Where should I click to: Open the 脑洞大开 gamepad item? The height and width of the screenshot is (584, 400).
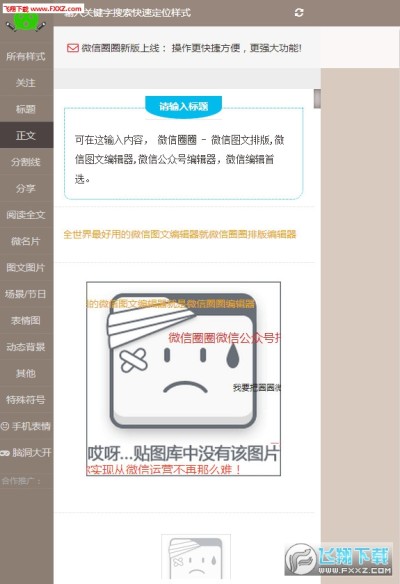[x=26, y=453]
